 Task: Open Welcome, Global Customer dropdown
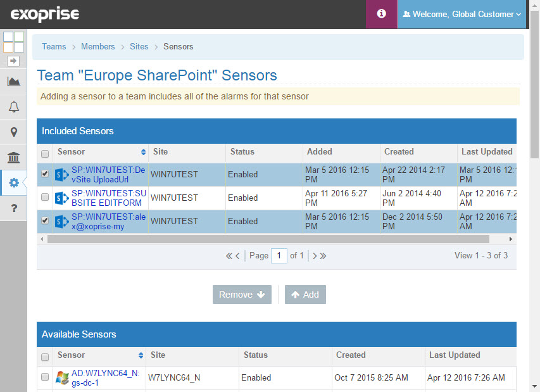click(x=462, y=14)
